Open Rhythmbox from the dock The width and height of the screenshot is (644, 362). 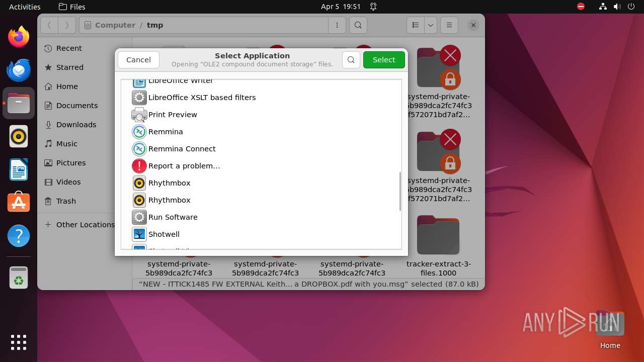19,136
